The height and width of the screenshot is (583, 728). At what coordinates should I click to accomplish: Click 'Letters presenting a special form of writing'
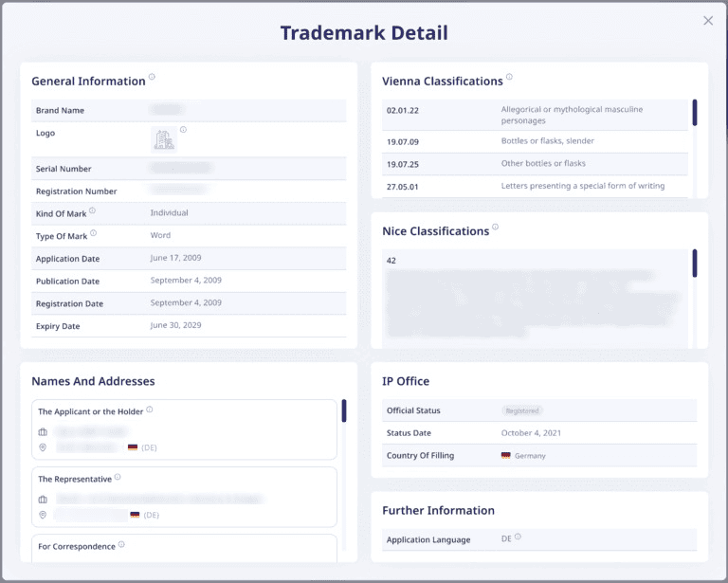(583, 186)
